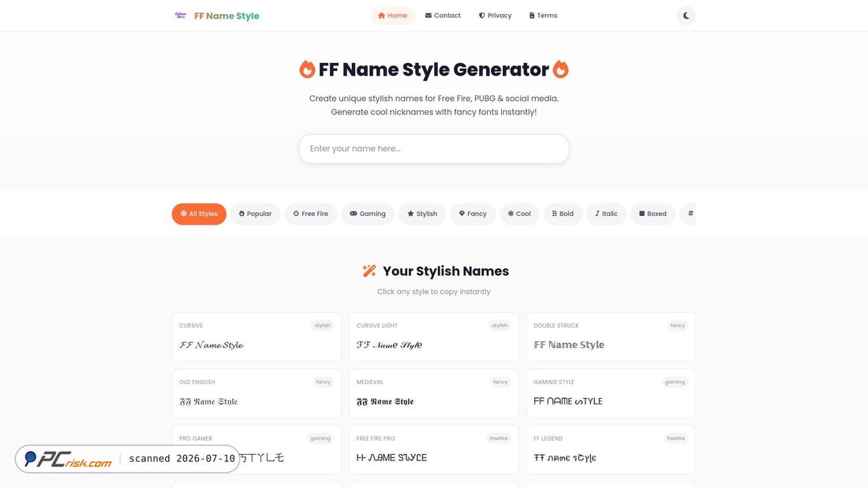Click the fancy tag on Old English card
Image resolution: width=868 pixels, height=488 pixels.
tap(323, 382)
